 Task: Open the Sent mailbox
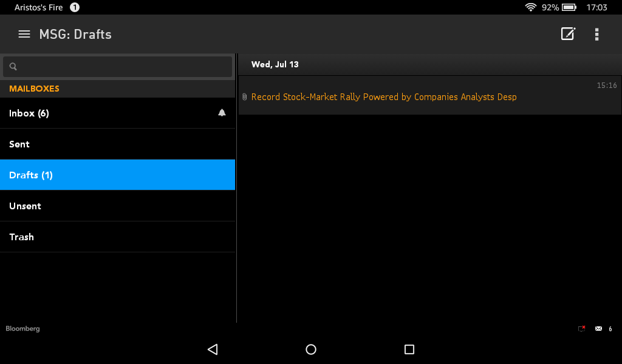[91, 144]
